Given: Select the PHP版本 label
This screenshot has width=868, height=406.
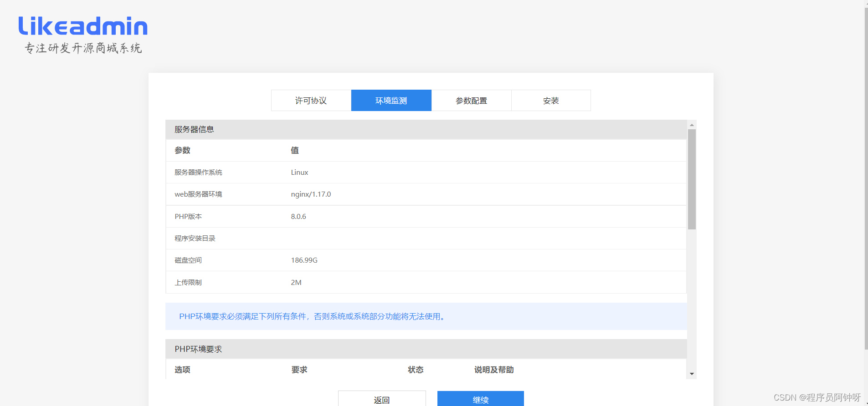Looking at the screenshot, I should (x=188, y=216).
